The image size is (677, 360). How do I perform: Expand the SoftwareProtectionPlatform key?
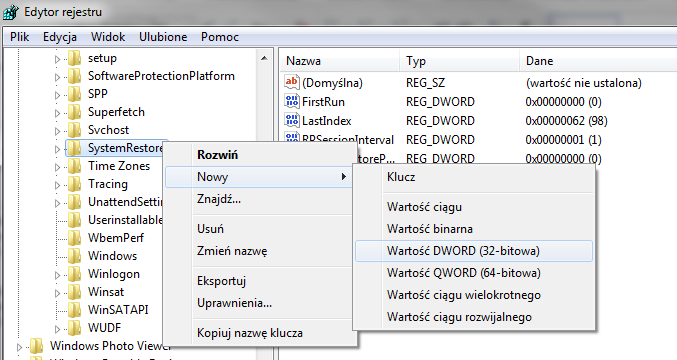coord(57,77)
